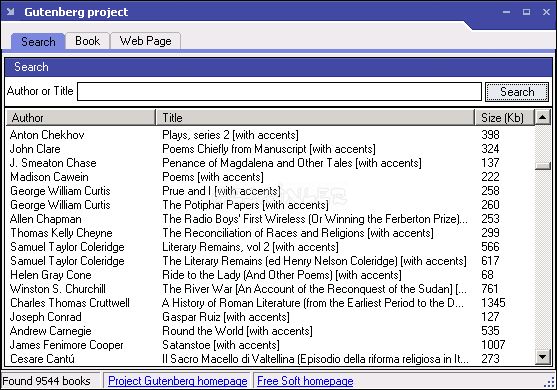
Task: Select the Charles Thomas Cruttwell row
Action: (270, 303)
